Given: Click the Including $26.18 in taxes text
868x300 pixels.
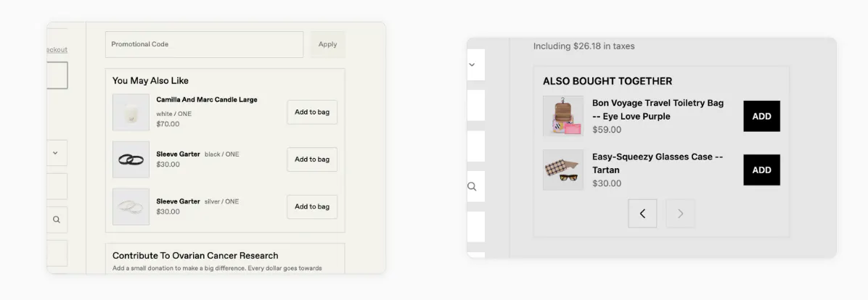Looking at the screenshot, I should [584, 46].
